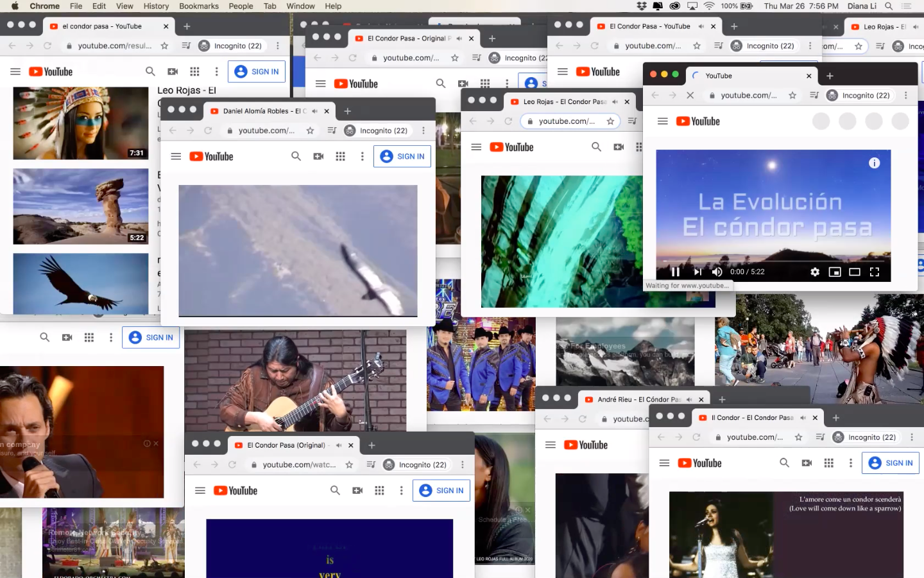Open YouTube settings dots in Daniel Alomía Robles window
This screenshot has width=924, height=578.
(x=363, y=156)
